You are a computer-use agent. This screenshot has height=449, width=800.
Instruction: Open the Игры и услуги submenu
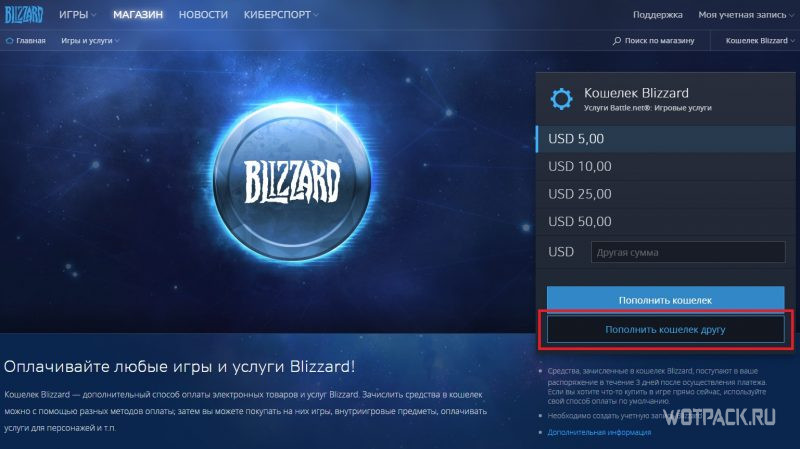click(x=90, y=41)
